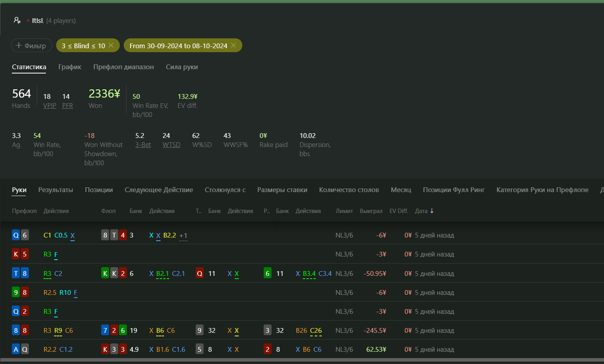604x364 pixels.
Task: Click the 2336¥ Won total
Action: (104, 94)
